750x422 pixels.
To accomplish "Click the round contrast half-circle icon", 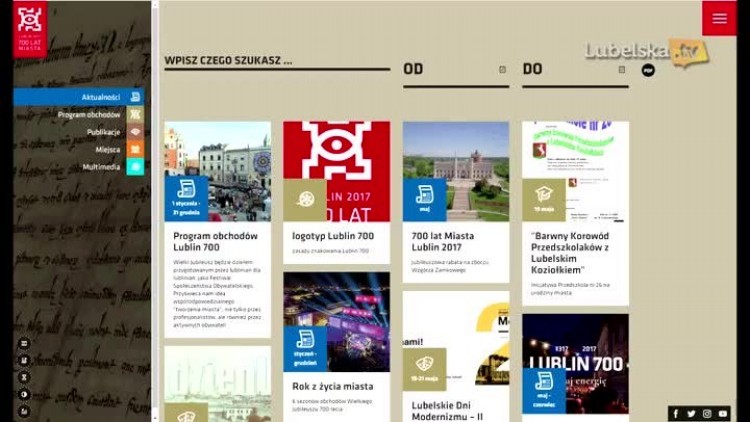I will 24,394.
